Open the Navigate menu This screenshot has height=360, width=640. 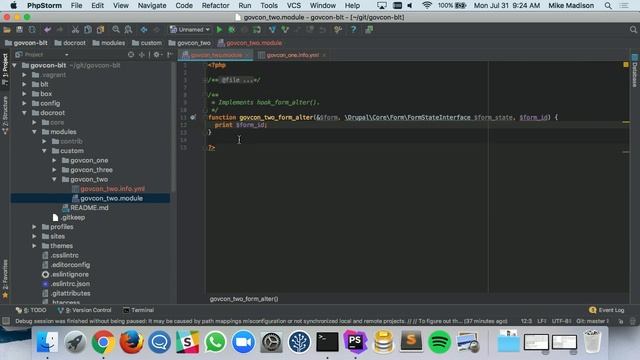(x=152, y=6)
